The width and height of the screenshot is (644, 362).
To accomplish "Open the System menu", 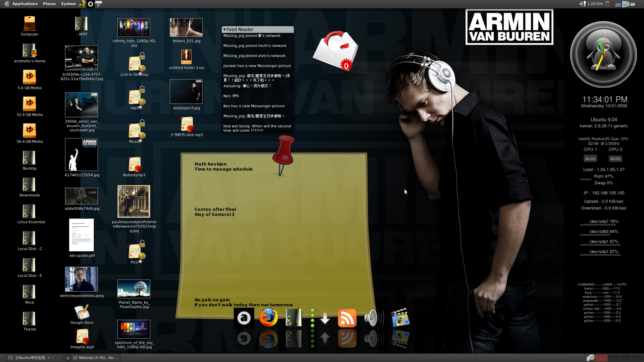I will 68,4.
